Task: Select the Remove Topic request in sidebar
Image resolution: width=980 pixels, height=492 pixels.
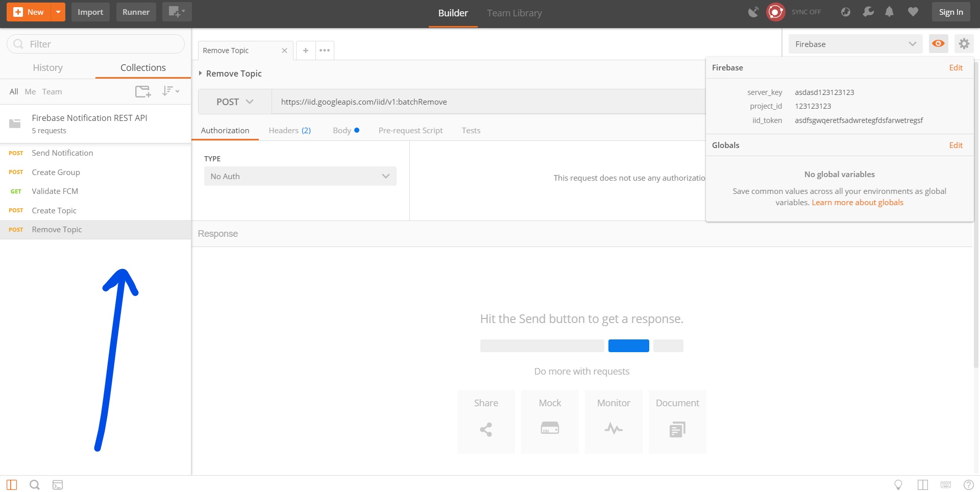Action: click(95, 229)
